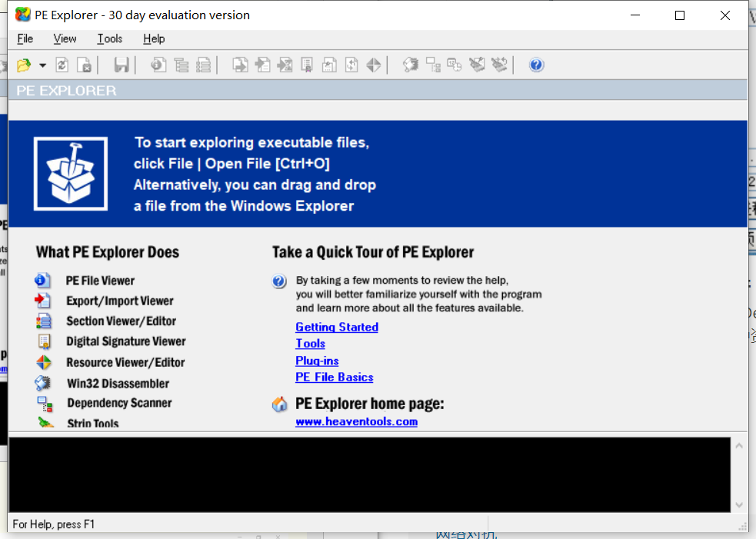Click the 'For Help, press F1' status text
The height and width of the screenshot is (539, 756).
54,524
